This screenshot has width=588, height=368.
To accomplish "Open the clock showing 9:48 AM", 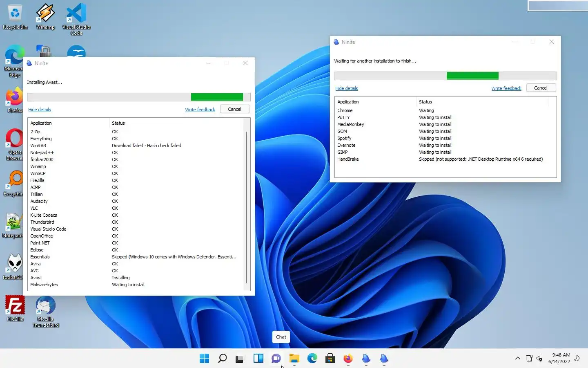I will coord(559,358).
